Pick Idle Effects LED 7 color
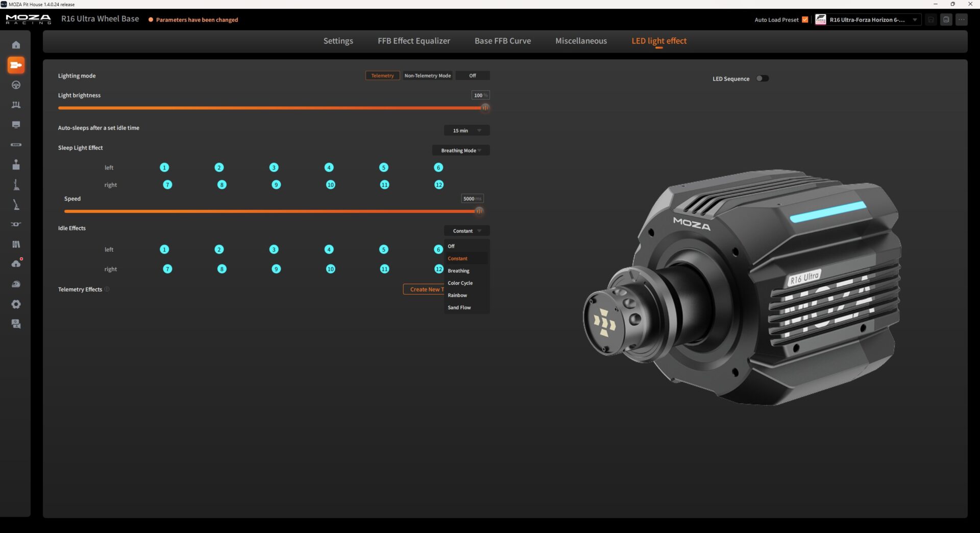980x533 pixels. pos(167,269)
